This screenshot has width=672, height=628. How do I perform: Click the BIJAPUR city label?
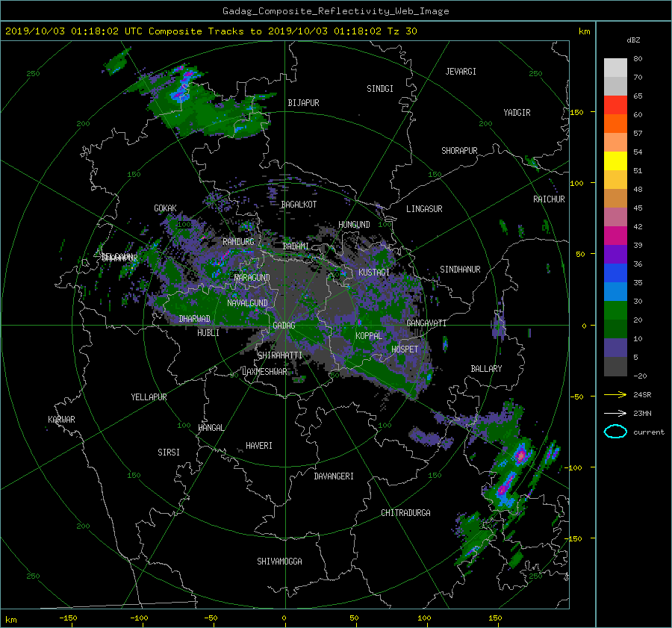(x=303, y=103)
